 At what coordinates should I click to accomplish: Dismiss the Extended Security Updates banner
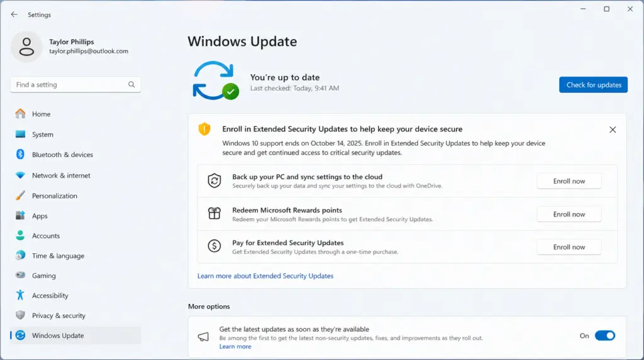point(613,129)
